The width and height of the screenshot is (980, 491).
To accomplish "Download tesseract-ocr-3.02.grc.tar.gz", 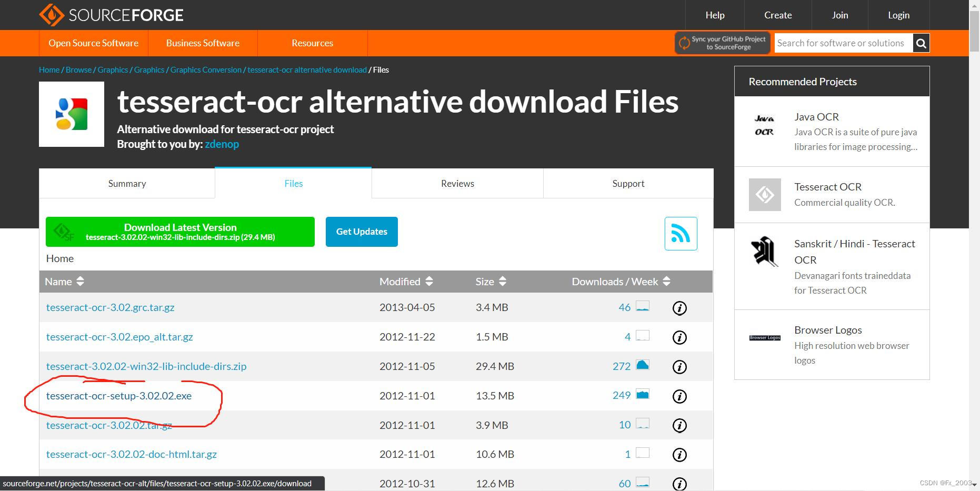I will (x=110, y=307).
